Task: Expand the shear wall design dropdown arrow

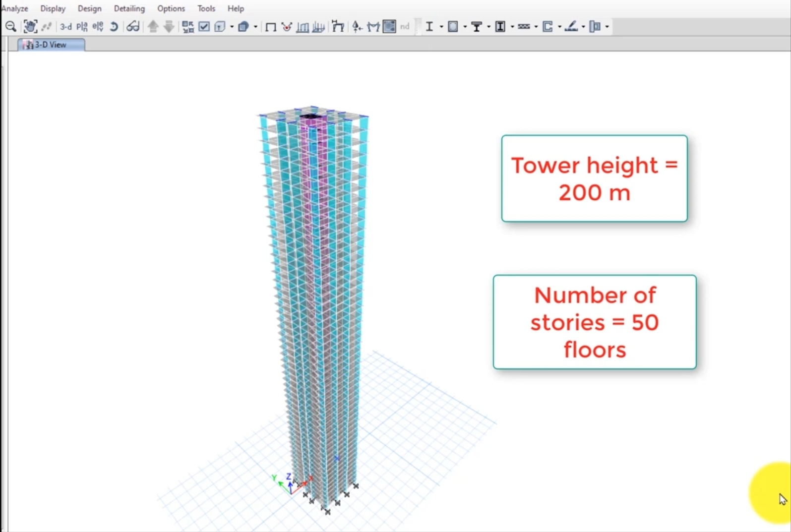Action: click(559, 27)
